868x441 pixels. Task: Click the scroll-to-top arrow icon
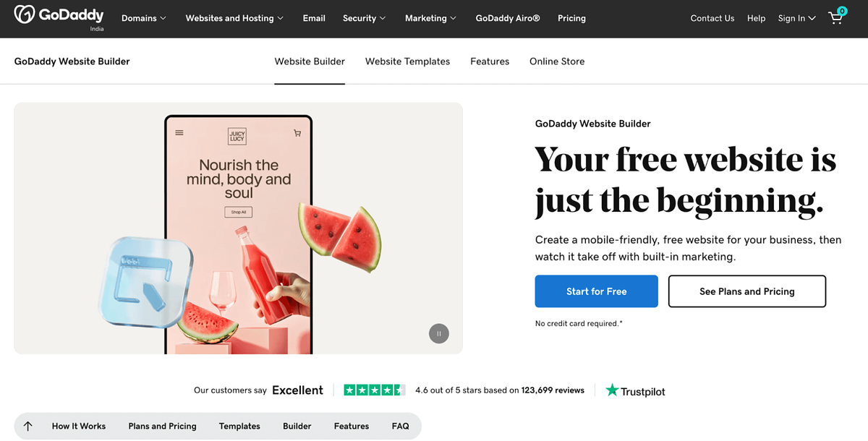(27, 426)
